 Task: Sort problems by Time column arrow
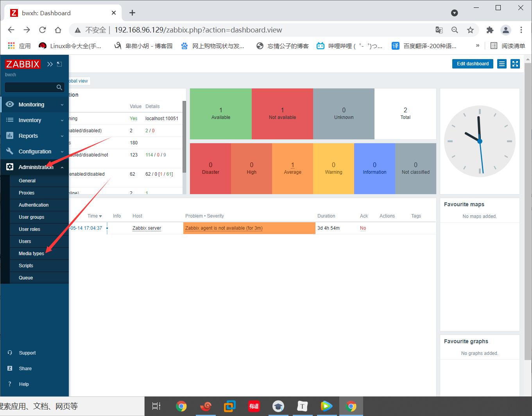(x=100, y=216)
